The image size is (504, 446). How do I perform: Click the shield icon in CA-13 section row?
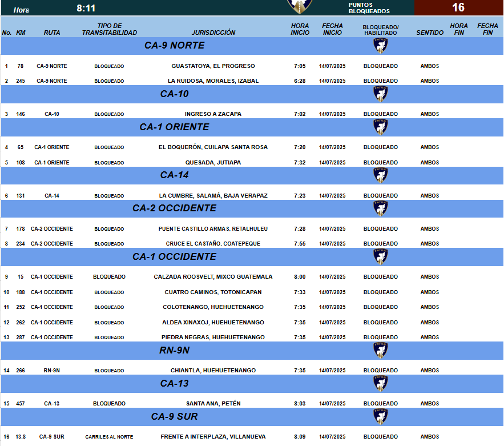point(380,383)
